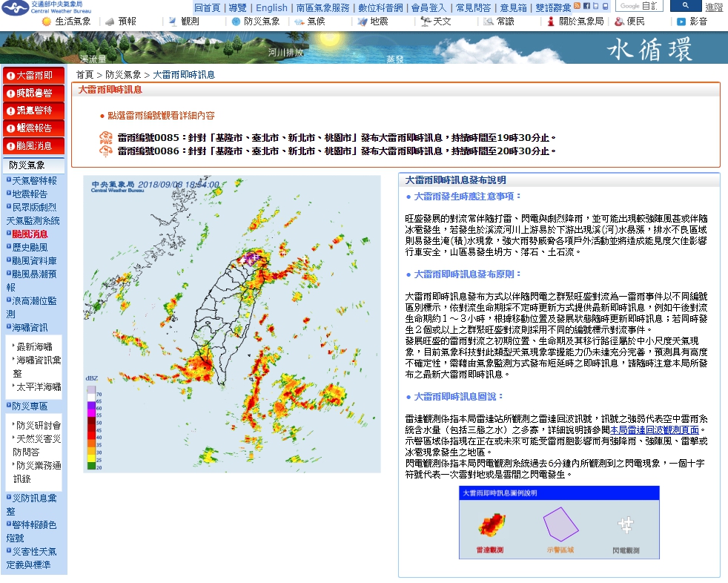
Task: Click the 影音 video play icon
Action: 681,22
